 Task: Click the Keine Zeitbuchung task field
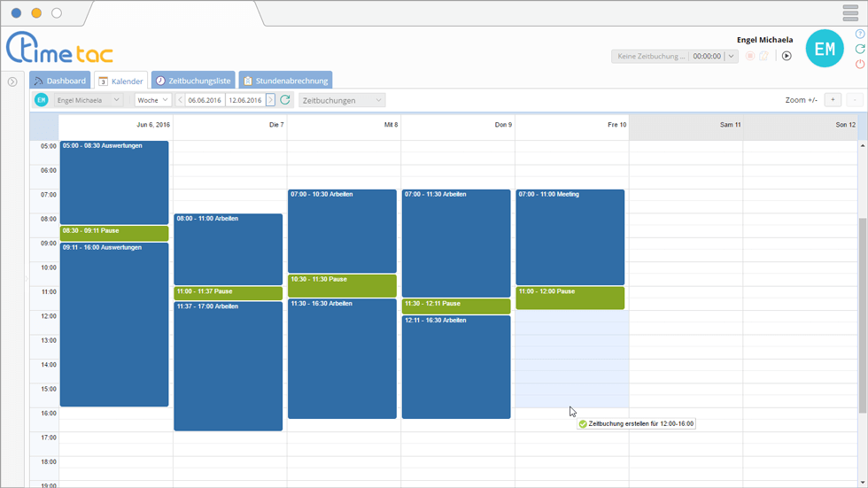tap(650, 56)
